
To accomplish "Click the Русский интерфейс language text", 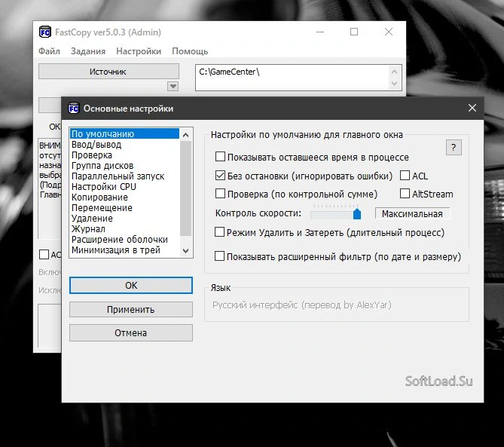I will pos(302,305).
